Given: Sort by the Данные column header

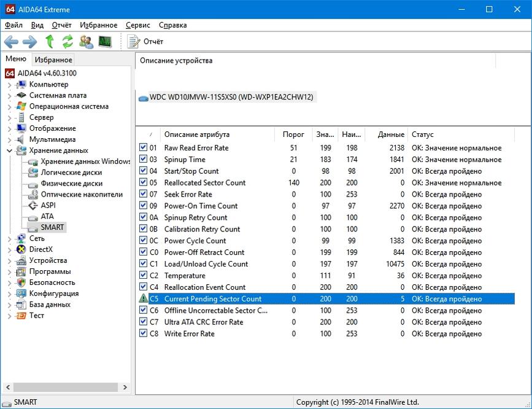Looking at the screenshot, I should tap(387, 134).
